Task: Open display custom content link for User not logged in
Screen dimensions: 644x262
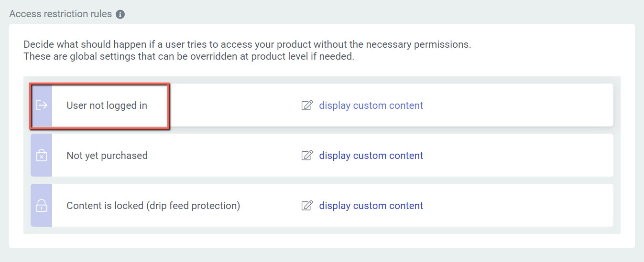Action: (371, 105)
